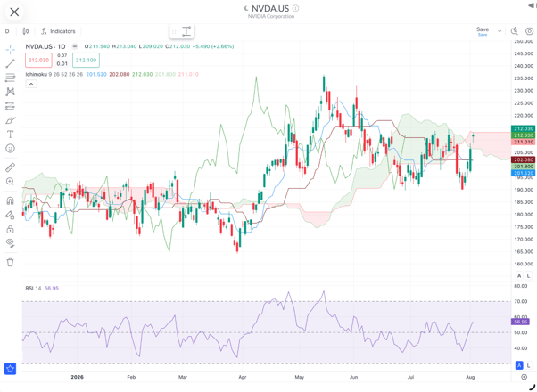Collapse the indicator legend chevron
Screen dimensions: 537x392
coord(31,84)
